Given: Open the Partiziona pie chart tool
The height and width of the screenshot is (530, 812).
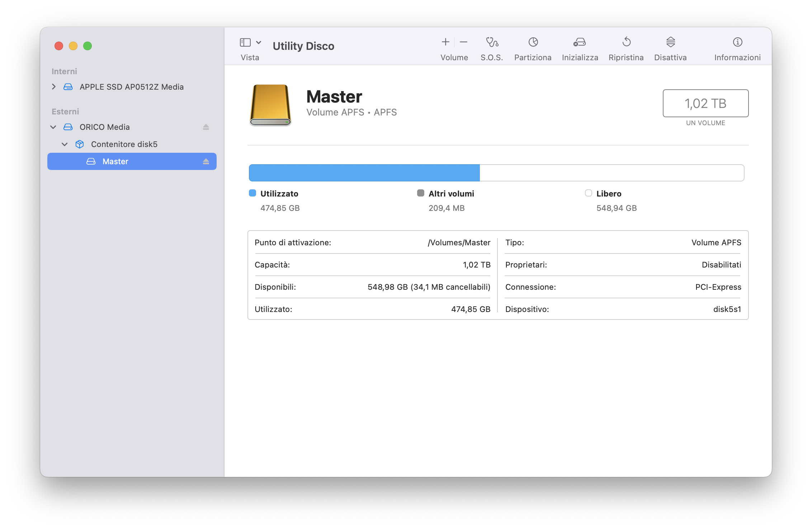Looking at the screenshot, I should pos(533,42).
